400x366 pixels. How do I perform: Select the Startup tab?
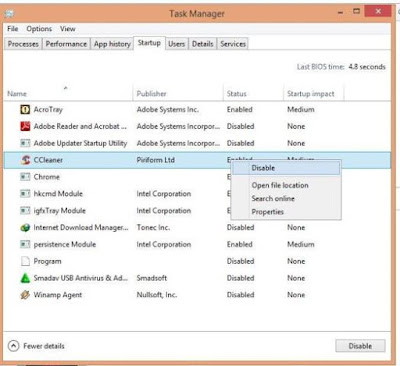coord(149,43)
